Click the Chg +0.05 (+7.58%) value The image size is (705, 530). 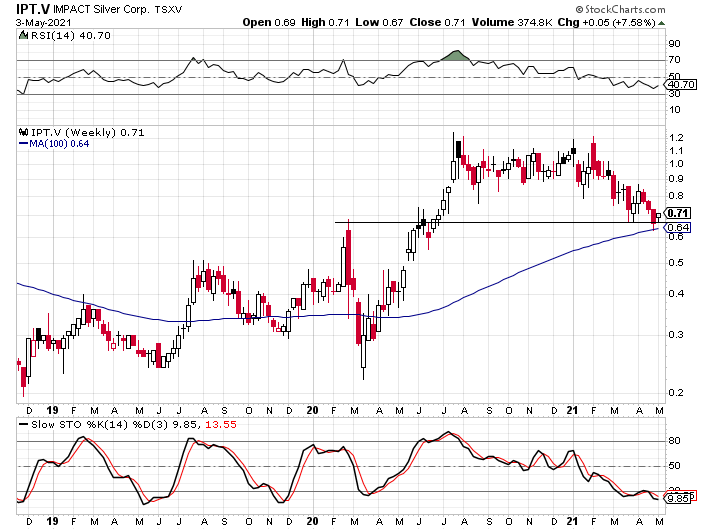pyautogui.click(x=607, y=22)
